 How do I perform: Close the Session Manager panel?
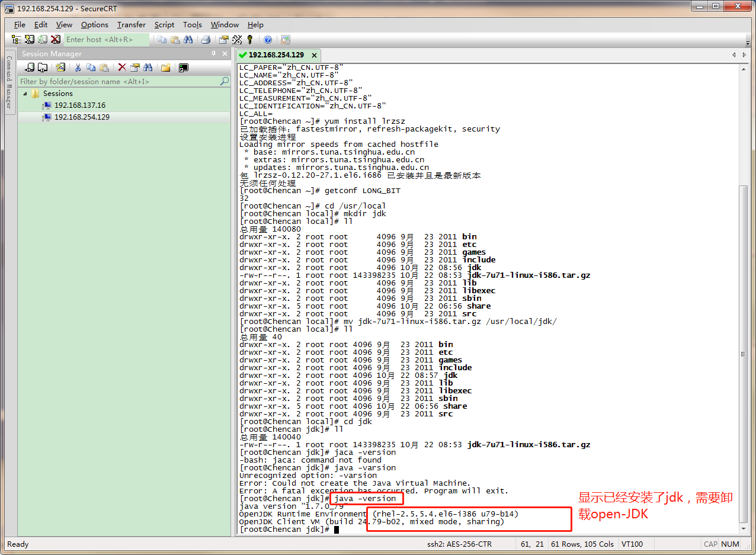click(x=225, y=54)
